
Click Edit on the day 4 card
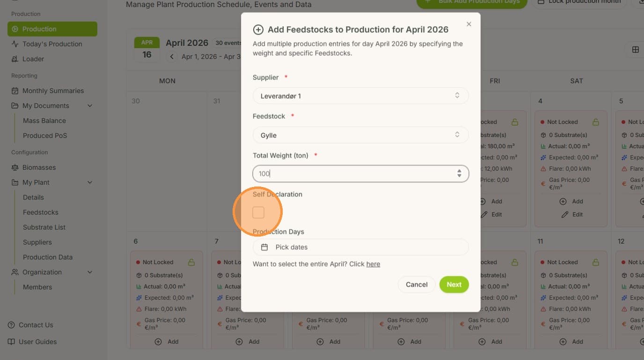coord(571,215)
